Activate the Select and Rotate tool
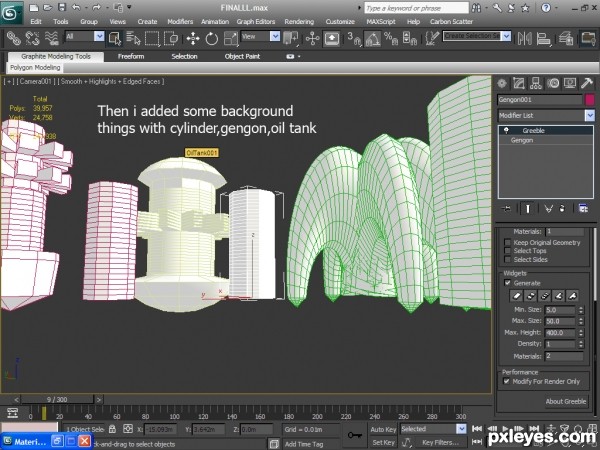The height and width of the screenshot is (450, 600). click(212, 38)
